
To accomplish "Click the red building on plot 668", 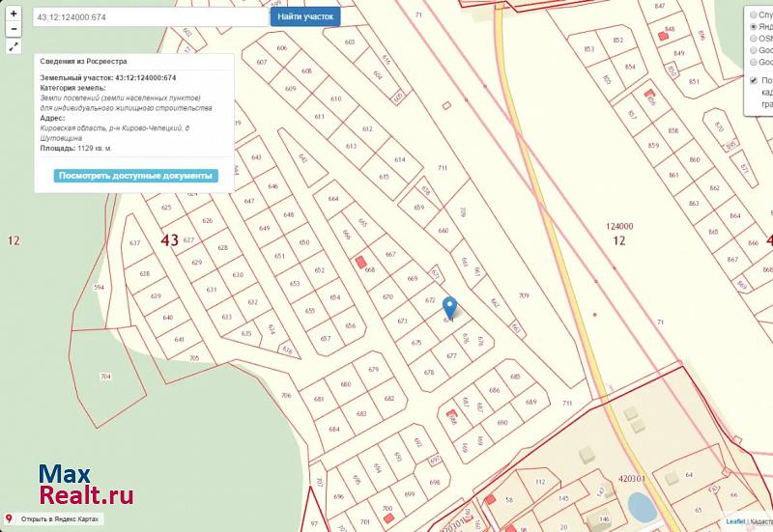I will (x=361, y=261).
